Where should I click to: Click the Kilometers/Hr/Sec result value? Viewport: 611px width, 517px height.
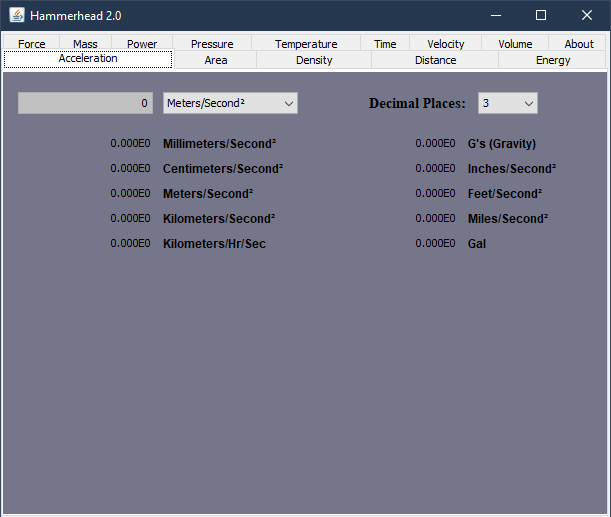point(131,243)
